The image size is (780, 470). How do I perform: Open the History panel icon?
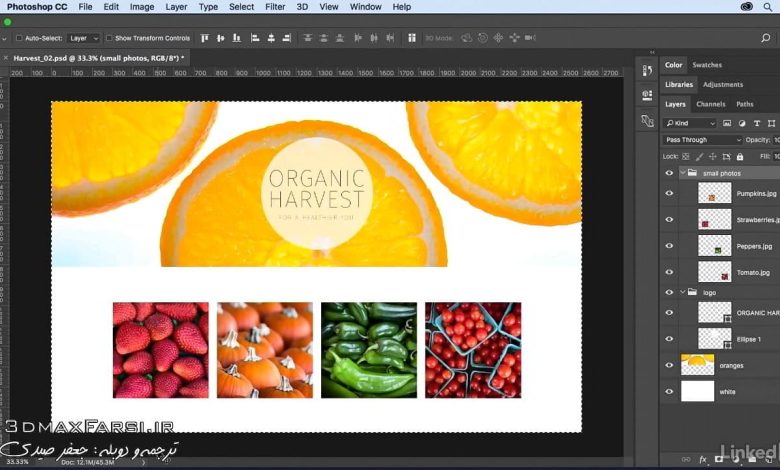pyautogui.click(x=647, y=71)
